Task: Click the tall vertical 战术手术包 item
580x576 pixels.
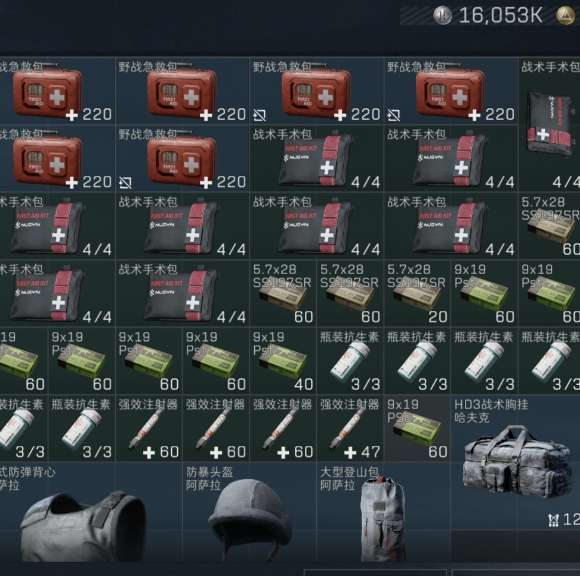Action: point(550,125)
